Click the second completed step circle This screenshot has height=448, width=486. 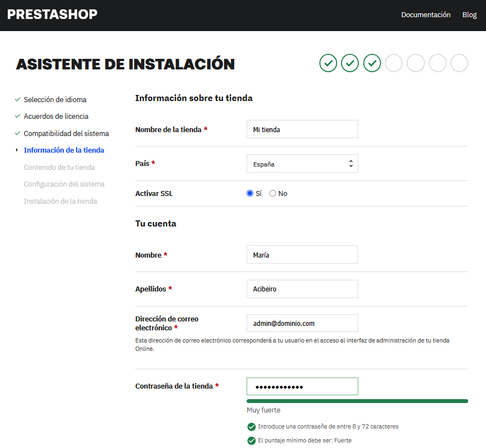tap(350, 63)
